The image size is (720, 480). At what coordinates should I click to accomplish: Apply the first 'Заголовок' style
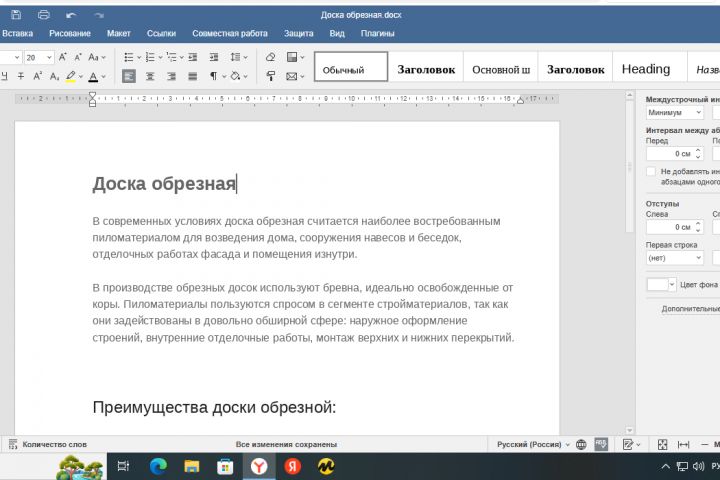(426, 69)
